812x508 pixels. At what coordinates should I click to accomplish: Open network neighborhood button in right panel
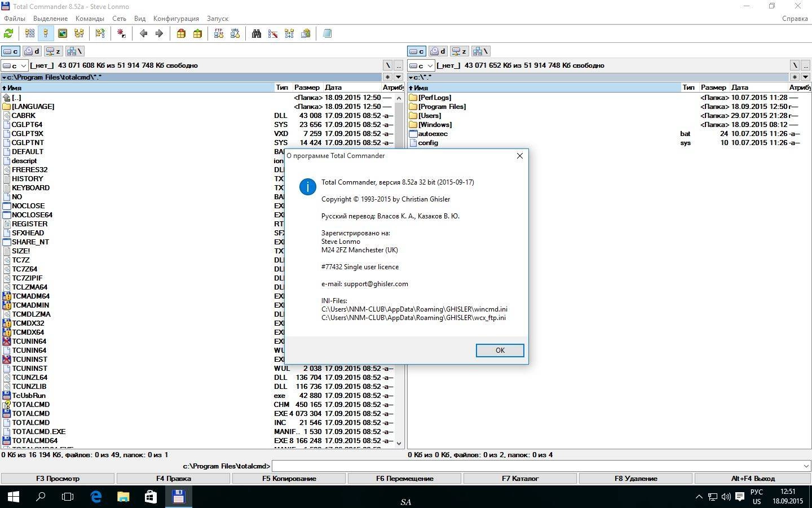[481, 51]
